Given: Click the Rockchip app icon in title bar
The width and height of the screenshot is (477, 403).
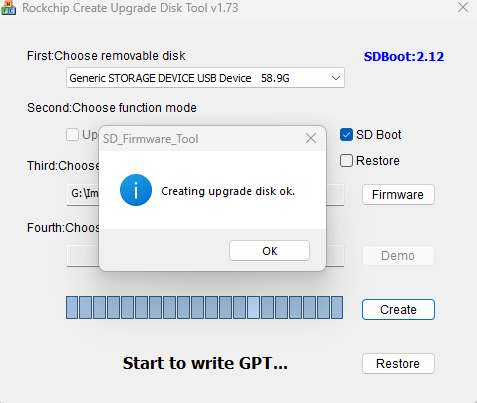Looking at the screenshot, I should coord(8,7).
